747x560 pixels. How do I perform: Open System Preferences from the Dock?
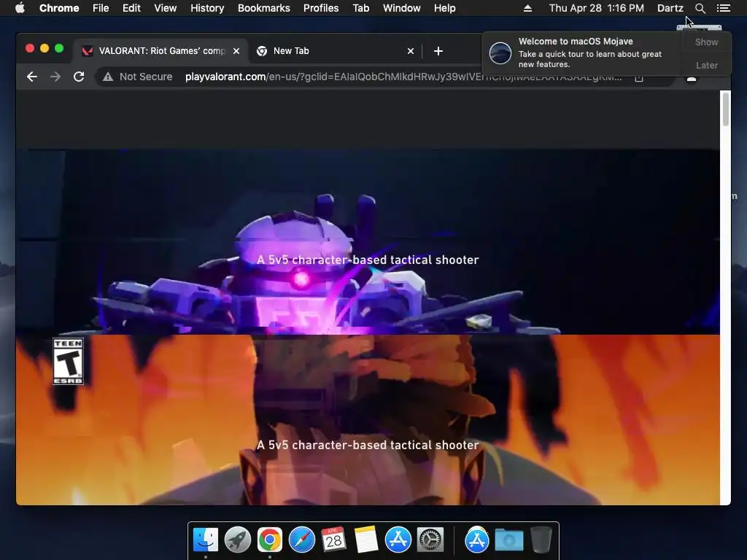coord(430,540)
